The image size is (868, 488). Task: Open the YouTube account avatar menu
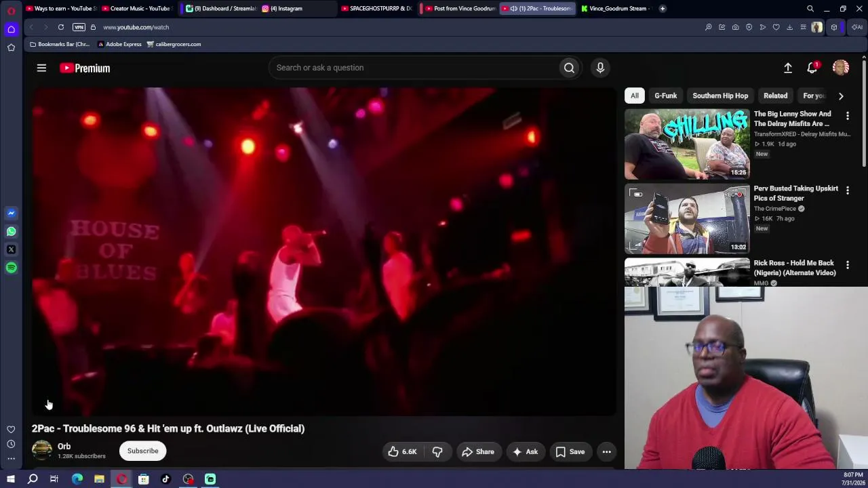(841, 68)
